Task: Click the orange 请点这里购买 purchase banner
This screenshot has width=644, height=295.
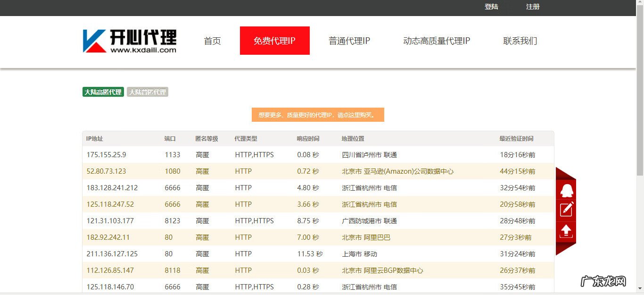Action: tap(318, 114)
